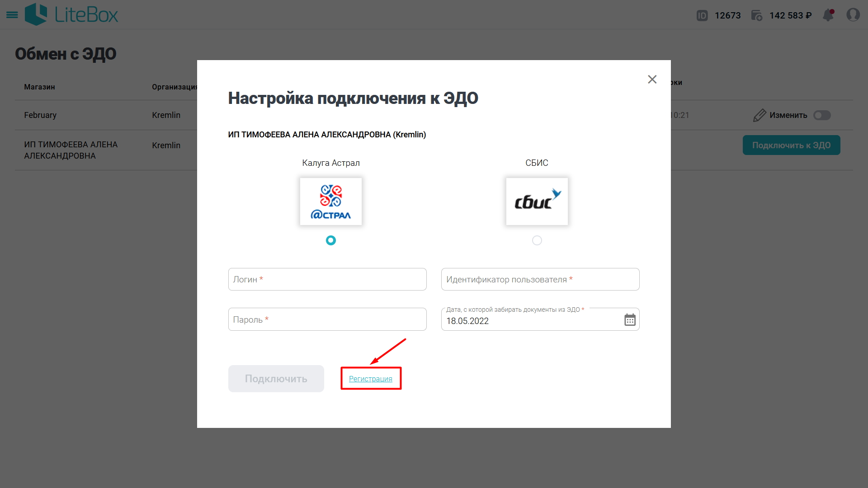Click the Подключить button
Viewport: 868px width, 488px height.
tap(276, 379)
